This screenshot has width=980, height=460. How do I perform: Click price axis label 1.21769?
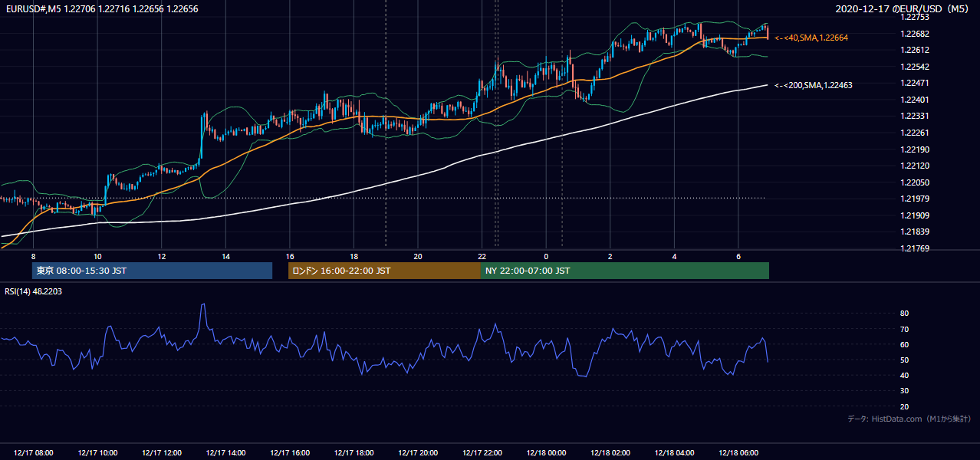tap(913, 248)
